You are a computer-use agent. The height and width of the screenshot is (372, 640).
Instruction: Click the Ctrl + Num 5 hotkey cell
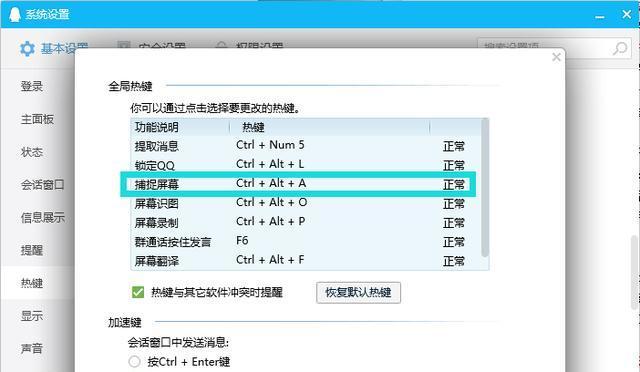point(270,145)
